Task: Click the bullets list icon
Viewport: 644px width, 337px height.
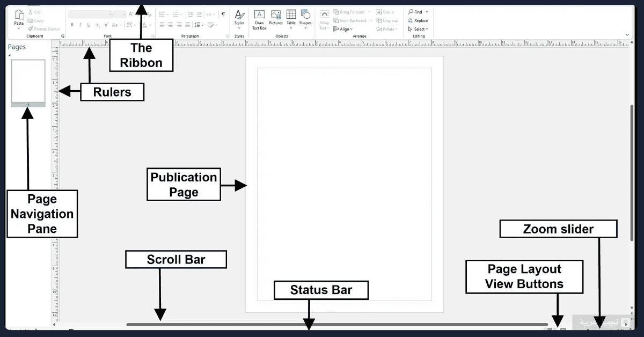Action: coord(163,14)
